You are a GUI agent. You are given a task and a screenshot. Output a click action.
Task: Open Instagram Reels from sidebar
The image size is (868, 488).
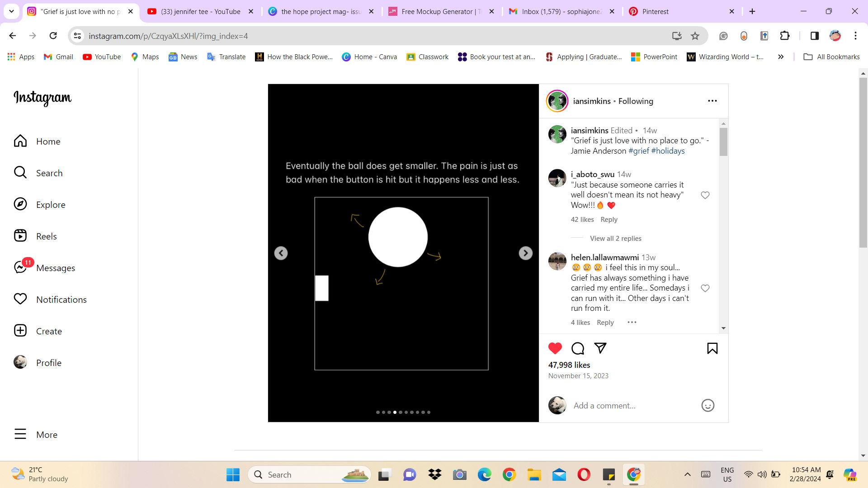(x=20, y=236)
